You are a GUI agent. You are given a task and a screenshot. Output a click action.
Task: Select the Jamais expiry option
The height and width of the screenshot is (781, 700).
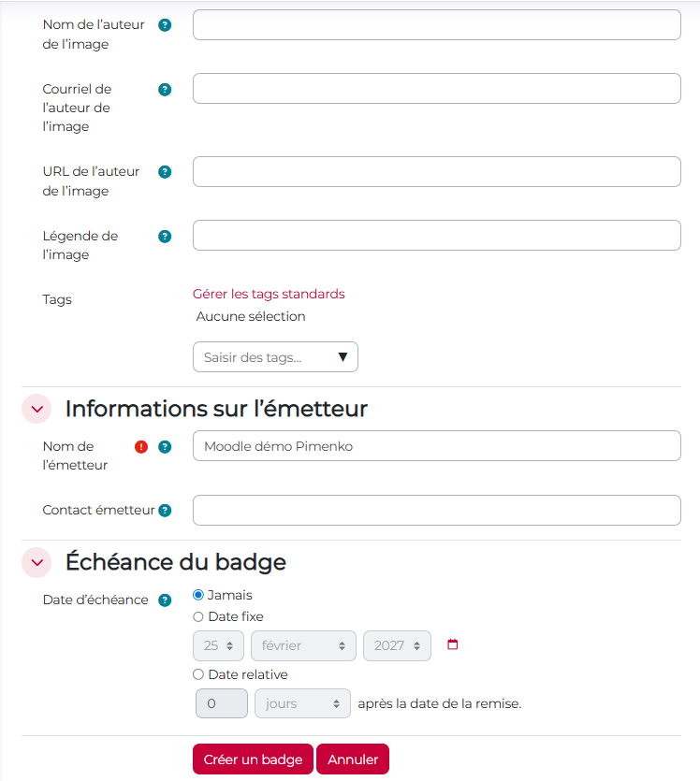tap(198, 595)
